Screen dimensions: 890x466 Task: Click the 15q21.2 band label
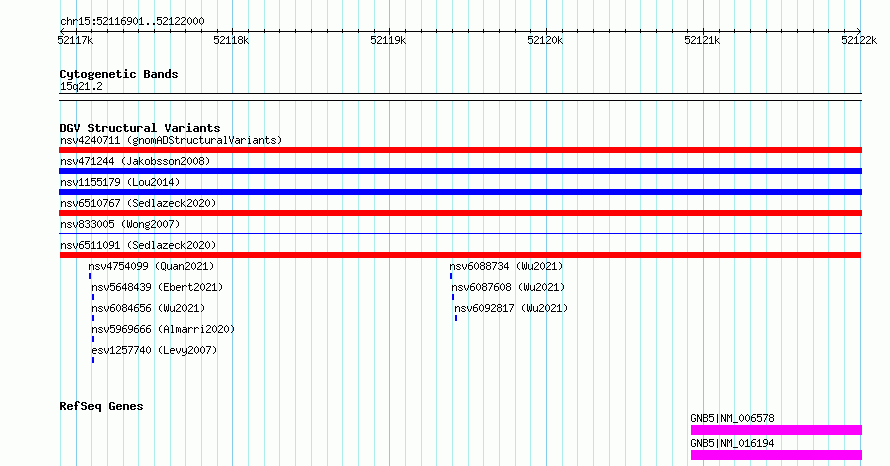coord(81,86)
